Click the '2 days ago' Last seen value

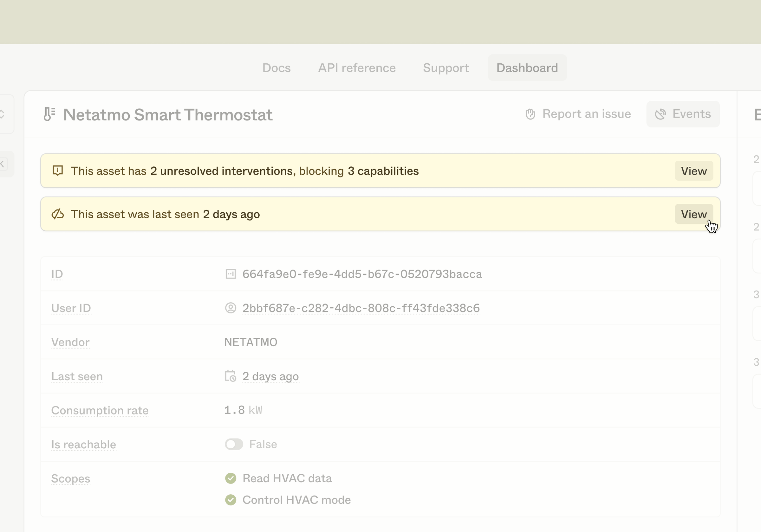tap(270, 376)
